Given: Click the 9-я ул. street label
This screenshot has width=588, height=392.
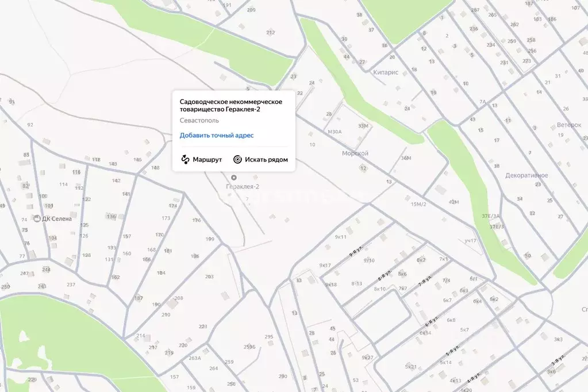Looking at the screenshot, I should 356,251.
